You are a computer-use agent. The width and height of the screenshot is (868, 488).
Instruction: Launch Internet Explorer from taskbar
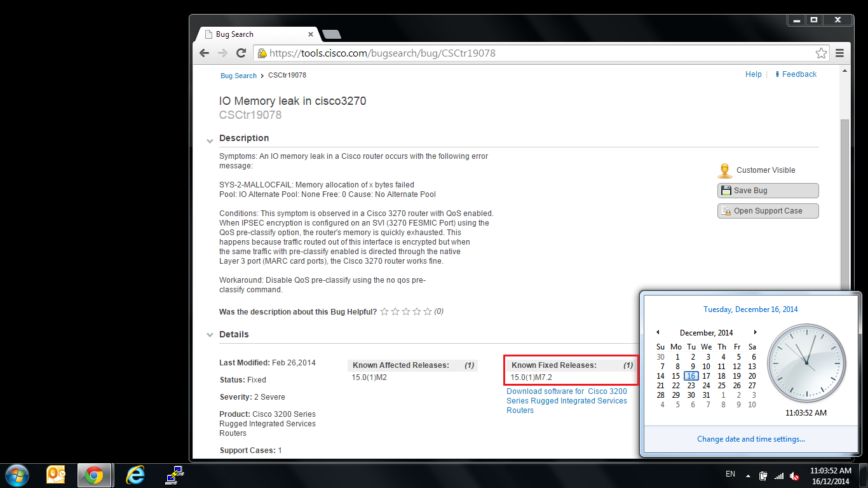(x=135, y=475)
